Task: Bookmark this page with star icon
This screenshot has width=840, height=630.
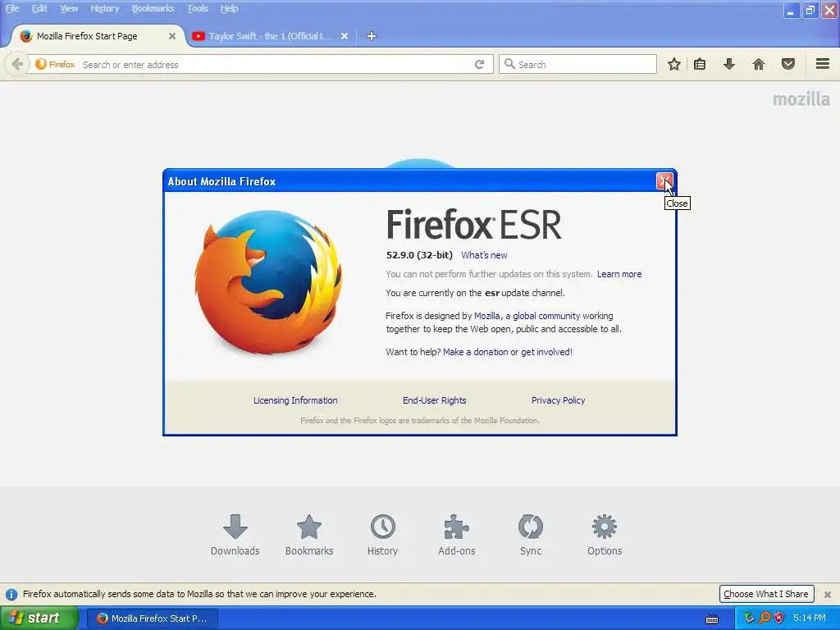Action: (x=674, y=64)
